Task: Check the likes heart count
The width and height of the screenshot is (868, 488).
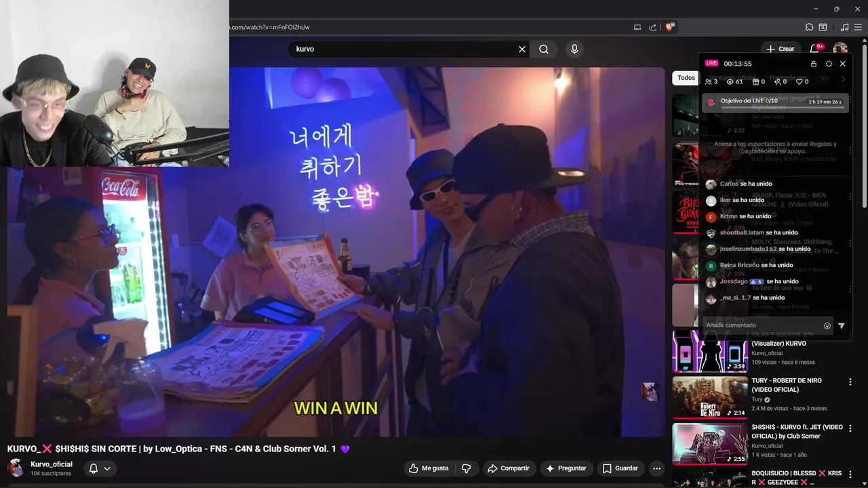Action: (x=799, y=81)
